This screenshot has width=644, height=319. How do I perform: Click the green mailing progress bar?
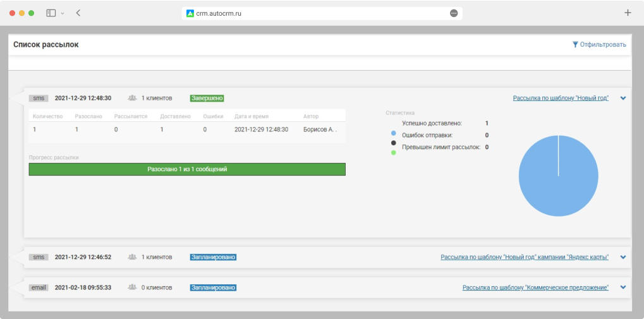187,169
